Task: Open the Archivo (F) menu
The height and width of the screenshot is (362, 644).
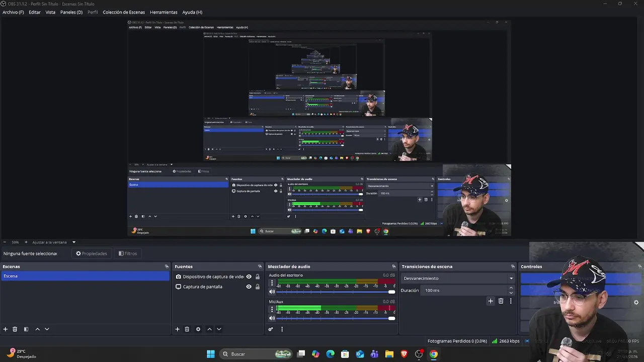Action: 13,12
